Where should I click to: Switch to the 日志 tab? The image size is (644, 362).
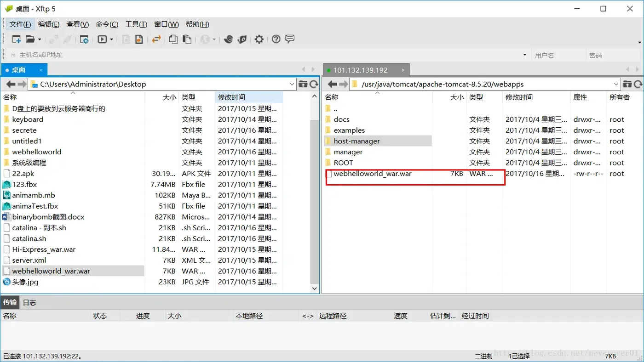point(29,302)
